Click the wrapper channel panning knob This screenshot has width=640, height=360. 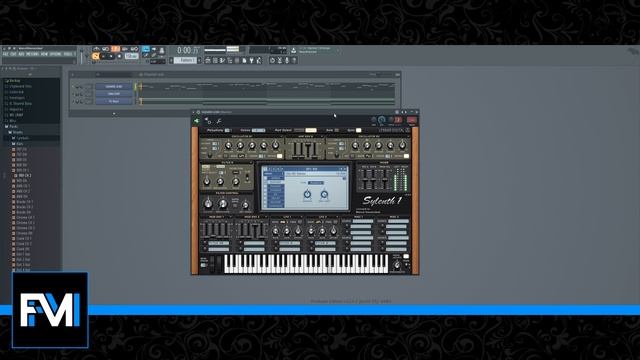373,120
